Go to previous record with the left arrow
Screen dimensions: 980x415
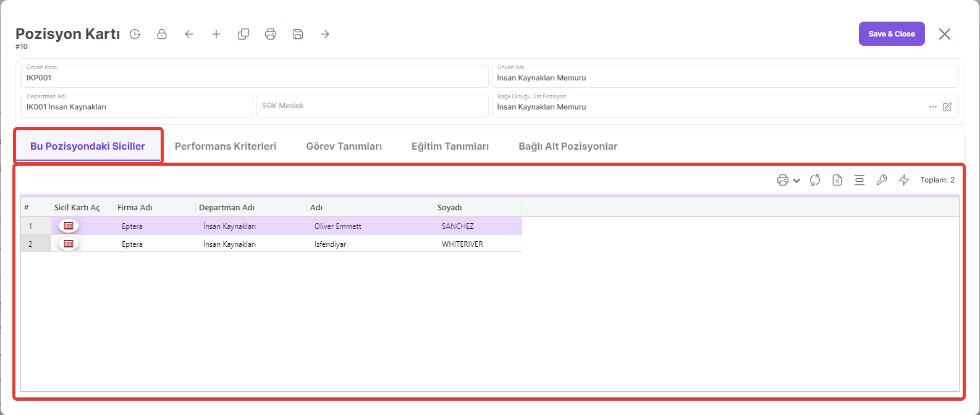pos(189,34)
